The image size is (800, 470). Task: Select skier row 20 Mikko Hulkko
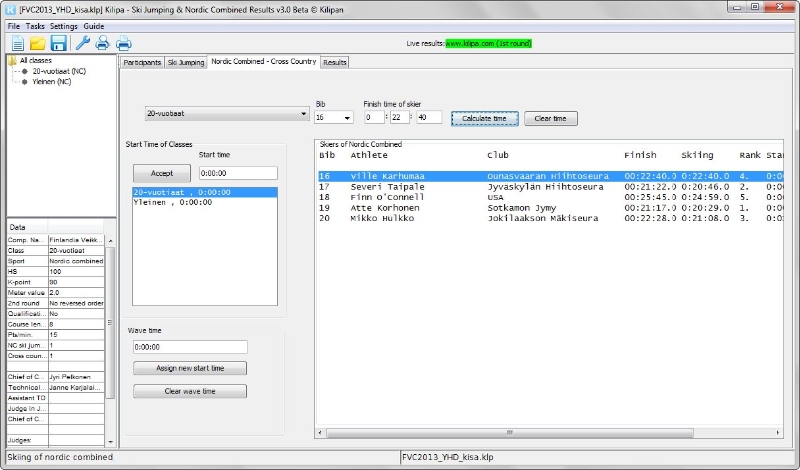pyautogui.click(x=551, y=218)
